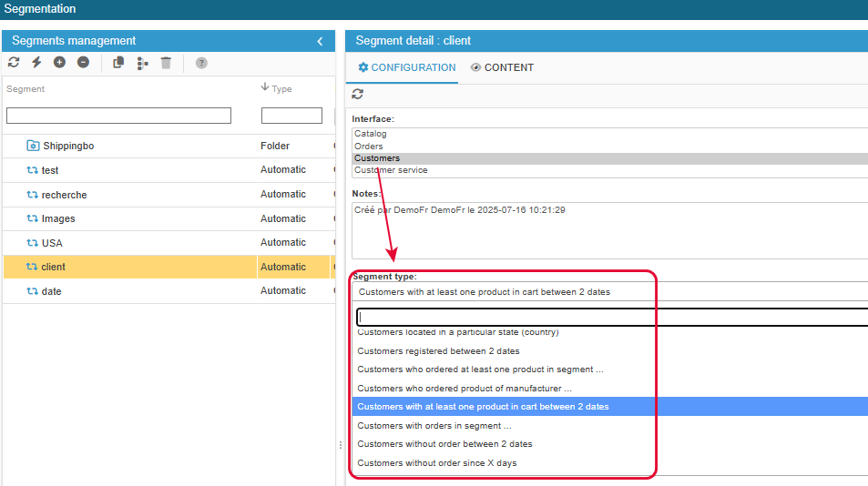868x486 pixels.
Task: Click the Segment column header
Action: (26, 89)
